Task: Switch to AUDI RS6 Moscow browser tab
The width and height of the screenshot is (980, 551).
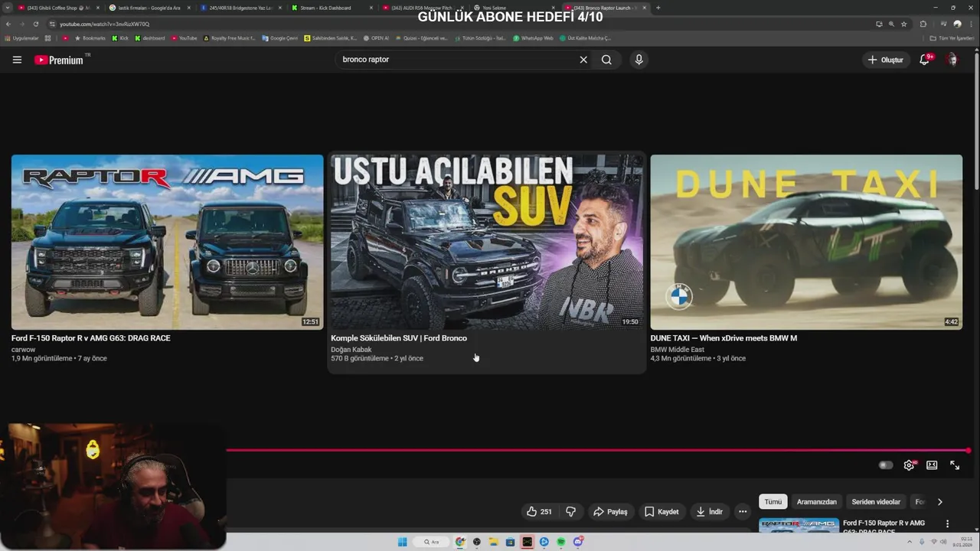Action: click(422, 8)
